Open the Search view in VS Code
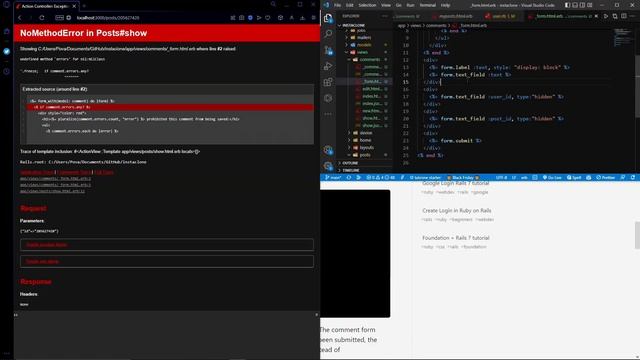This screenshot has height=360, width=640. tap(328, 34)
